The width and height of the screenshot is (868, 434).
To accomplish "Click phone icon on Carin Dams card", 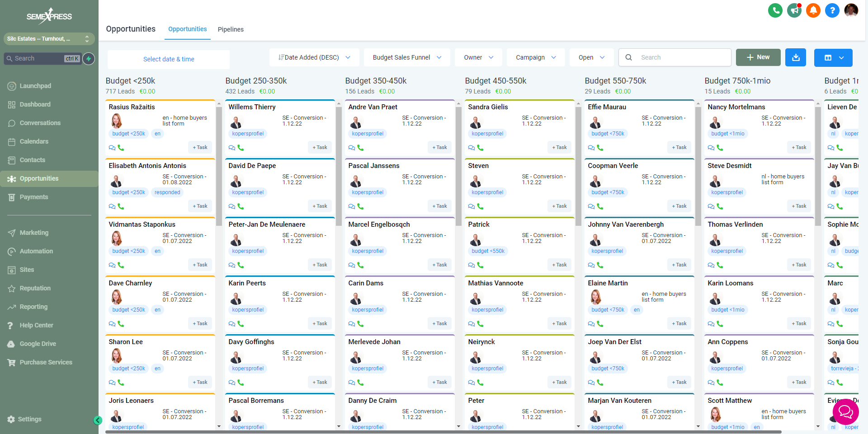I will click(360, 324).
